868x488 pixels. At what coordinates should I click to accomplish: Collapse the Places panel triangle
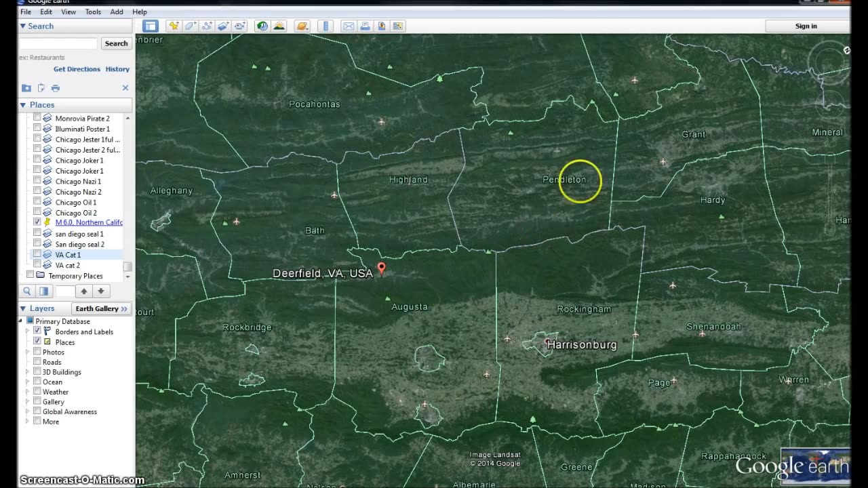pos(23,105)
